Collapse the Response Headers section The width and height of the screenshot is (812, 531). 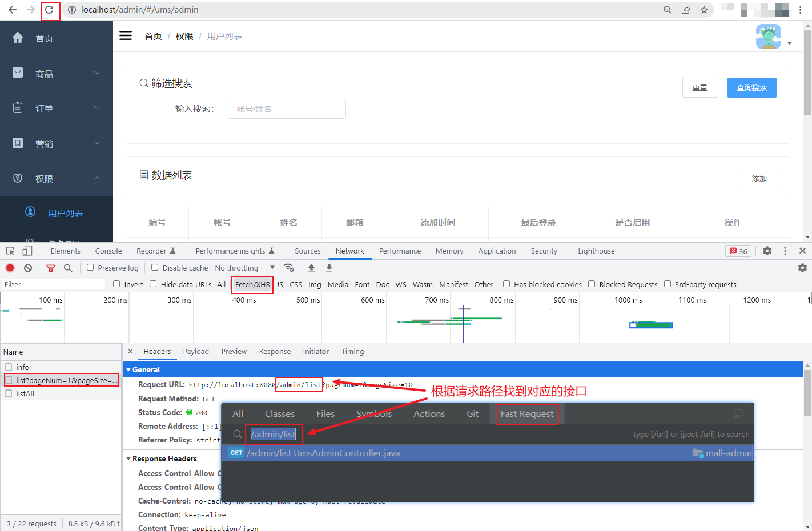[x=128, y=458]
